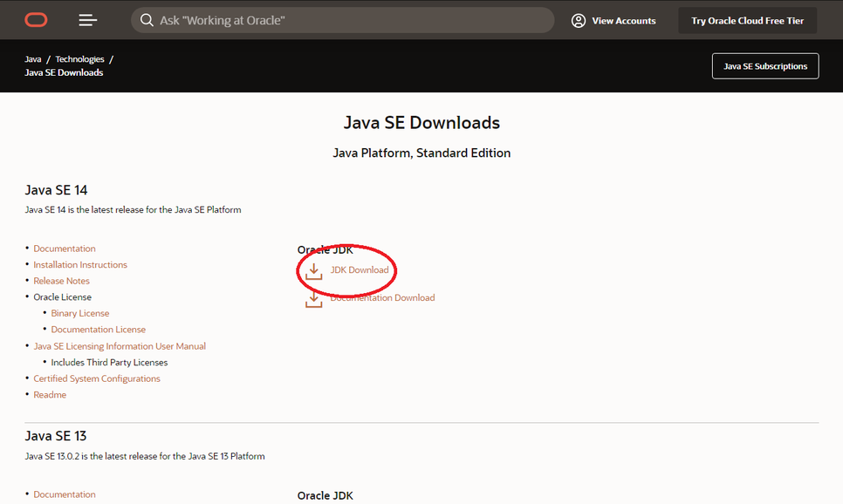Go to Java breadcrumb
843x504 pixels.
[x=33, y=59]
